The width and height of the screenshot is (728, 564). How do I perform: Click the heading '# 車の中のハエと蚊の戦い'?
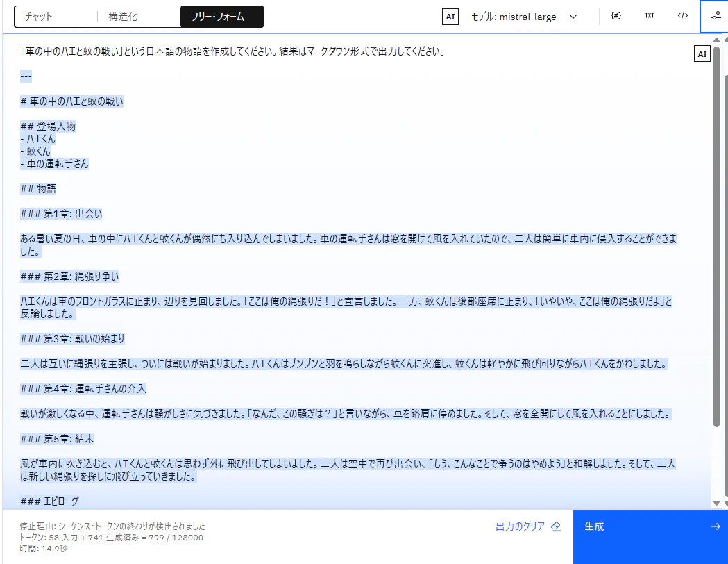coord(72,101)
